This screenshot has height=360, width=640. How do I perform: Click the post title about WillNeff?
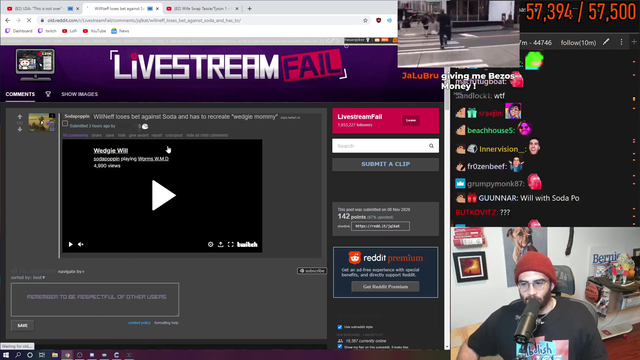click(x=185, y=117)
